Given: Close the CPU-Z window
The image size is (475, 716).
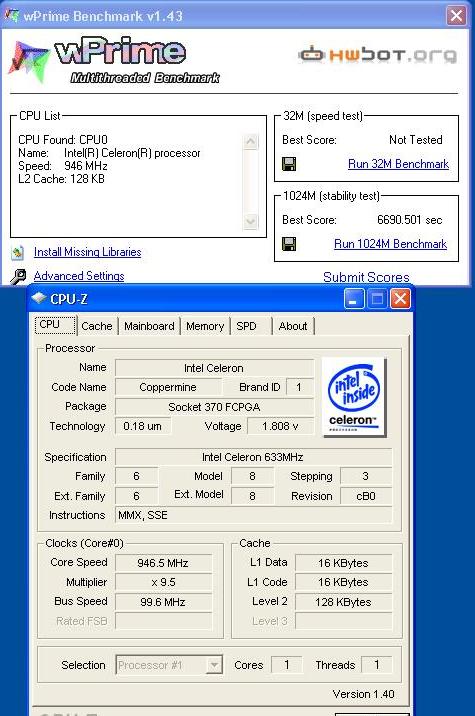Looking at the screenshot, I should tap(400, 299).
